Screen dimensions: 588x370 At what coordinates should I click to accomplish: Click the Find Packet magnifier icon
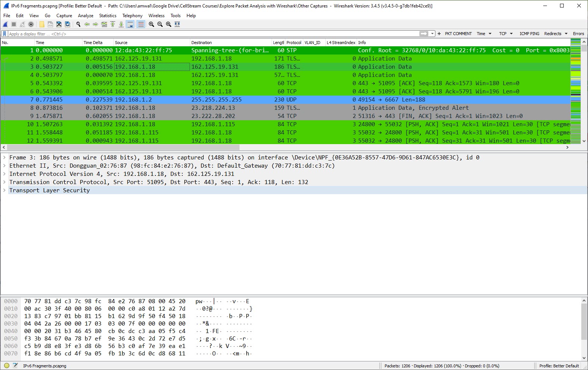[78, 24]
